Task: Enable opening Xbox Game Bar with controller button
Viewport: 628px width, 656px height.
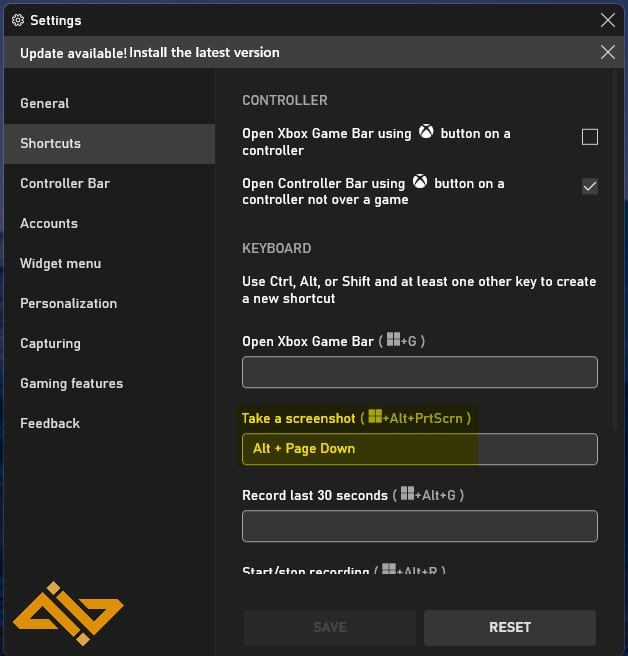Action: (x=590, y=137)
